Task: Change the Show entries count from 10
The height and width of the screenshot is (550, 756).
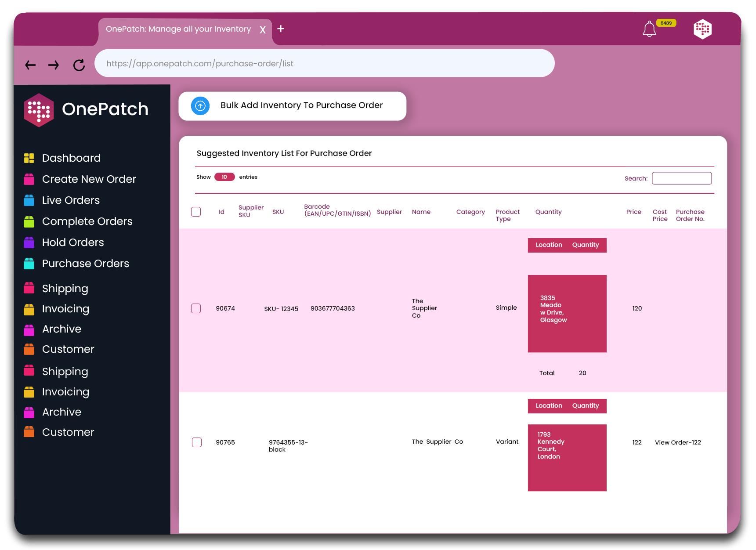Action: (x=224, y=177)
